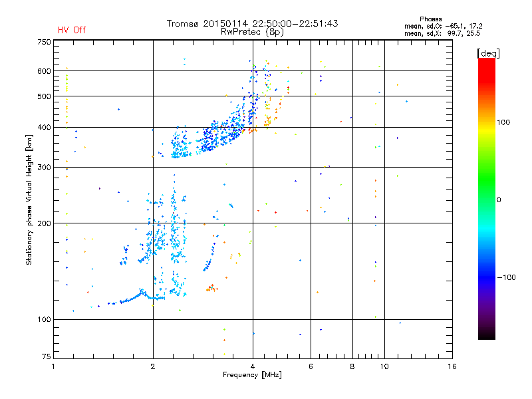
Task: Click the red 'HV Off' label
Action: click(x=72, y=30)
